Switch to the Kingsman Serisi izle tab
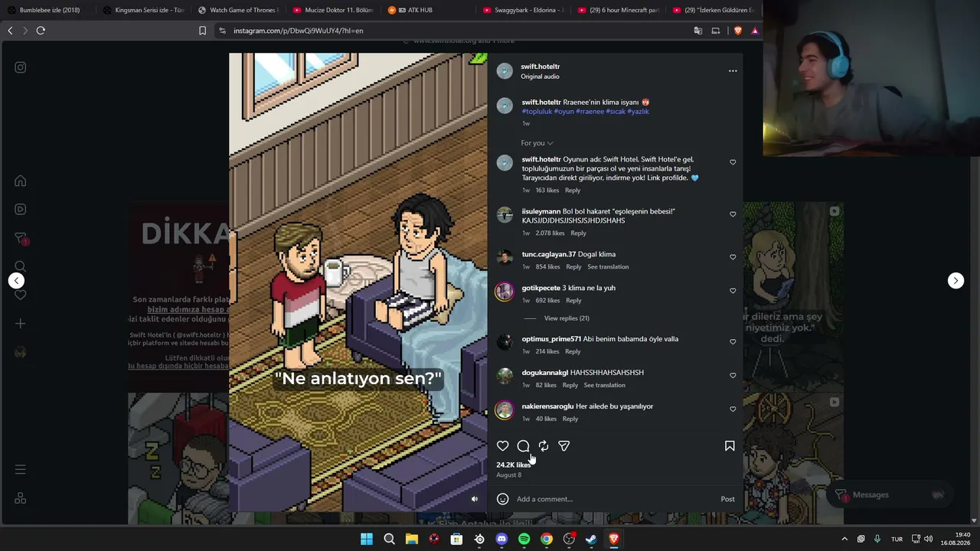This screenshot has height=551, width=980. pos(143,10)
